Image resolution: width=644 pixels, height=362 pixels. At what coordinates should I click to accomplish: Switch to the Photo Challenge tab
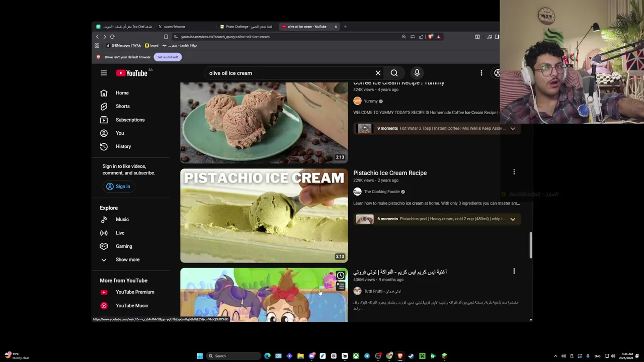[248, 27]
